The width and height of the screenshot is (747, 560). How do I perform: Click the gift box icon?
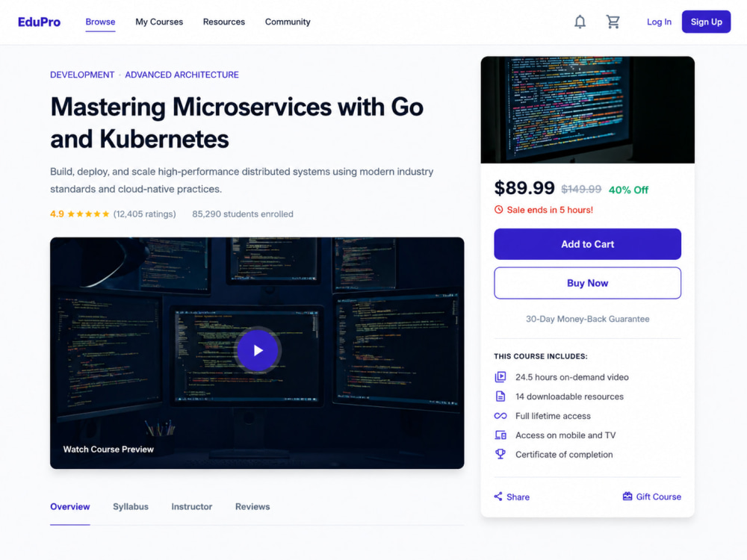click(627, 497)
